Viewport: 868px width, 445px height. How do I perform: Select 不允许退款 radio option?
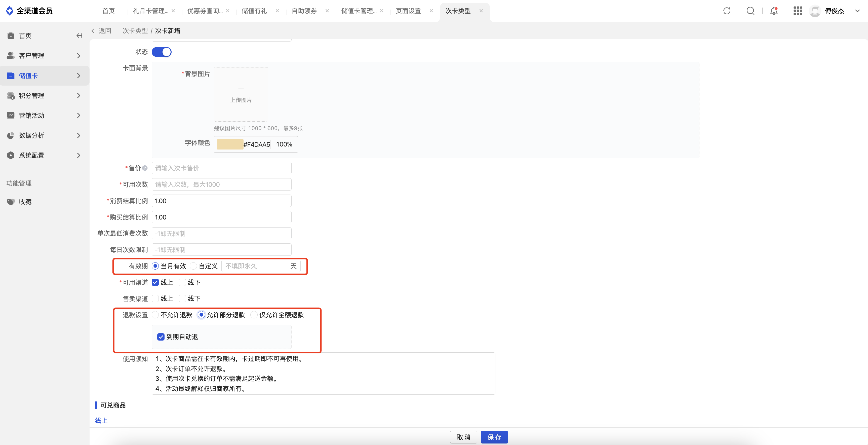[155, 315]
